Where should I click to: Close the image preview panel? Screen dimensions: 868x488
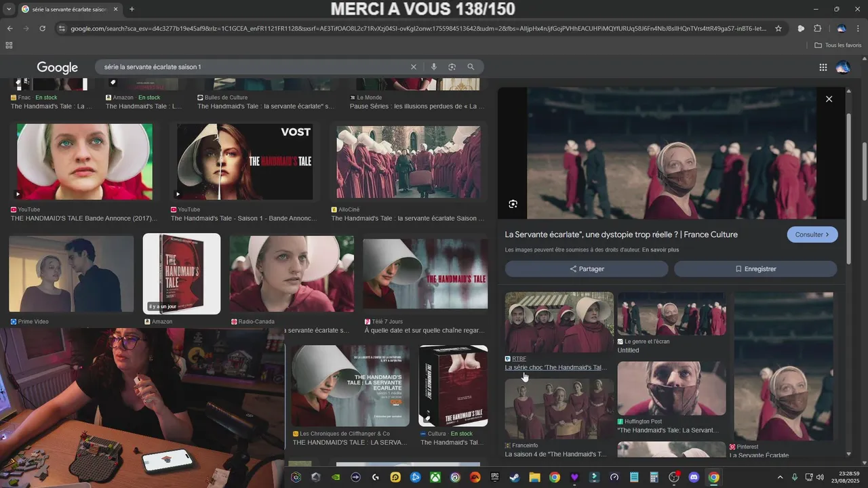click(829, 99)
